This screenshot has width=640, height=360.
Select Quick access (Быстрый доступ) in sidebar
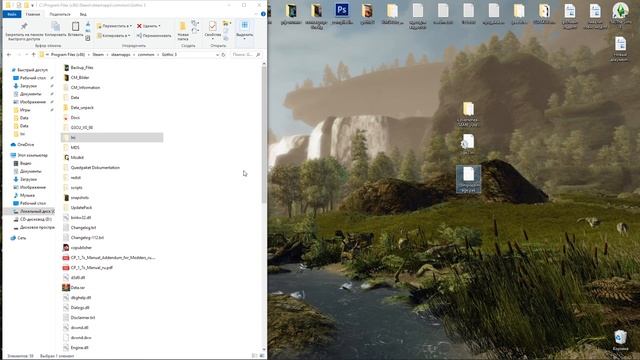[x=29, y=70]
